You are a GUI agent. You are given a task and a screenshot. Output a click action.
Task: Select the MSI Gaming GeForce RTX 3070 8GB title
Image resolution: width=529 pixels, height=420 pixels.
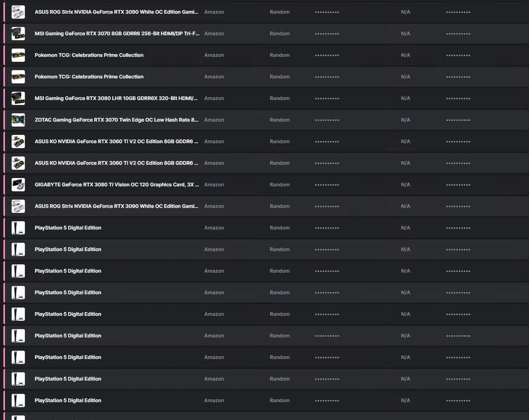[117, 33]
